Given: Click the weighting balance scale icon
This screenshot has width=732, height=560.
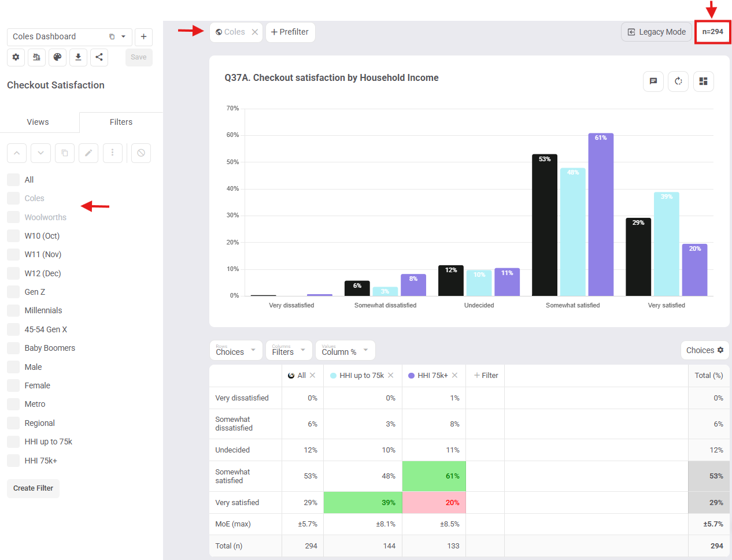Looking at the screenshot, I should [36, 57].
